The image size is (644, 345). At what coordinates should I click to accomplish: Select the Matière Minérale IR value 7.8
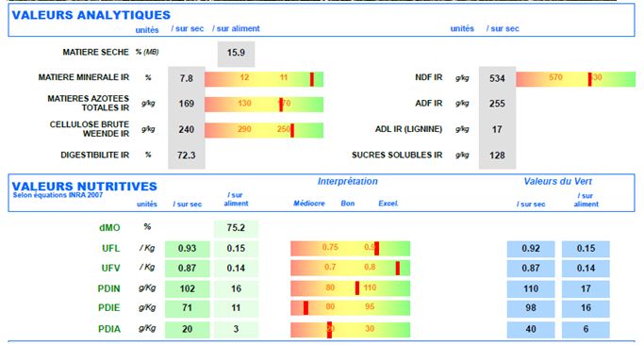coord(187,78)
